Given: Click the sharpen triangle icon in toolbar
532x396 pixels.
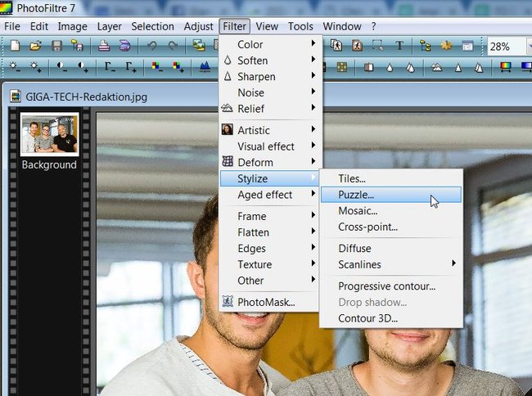Looking at the screenshot, I should point(458,68).
